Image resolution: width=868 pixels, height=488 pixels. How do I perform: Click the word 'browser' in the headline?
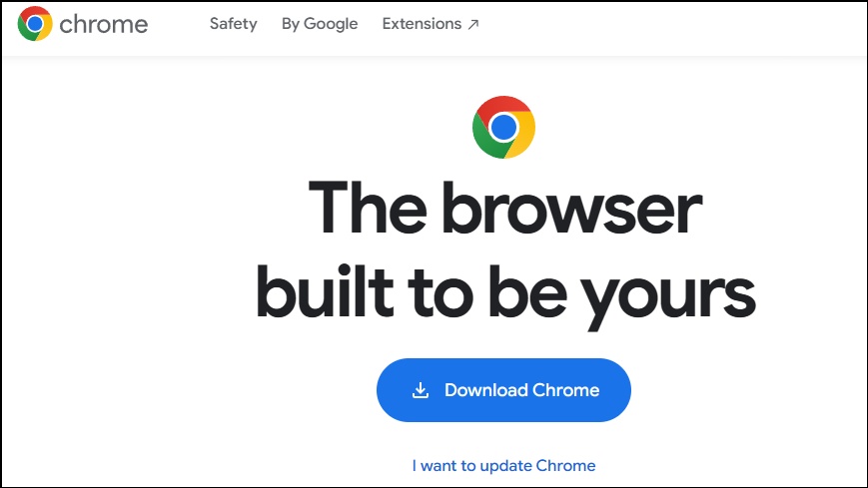pos(571,208)
